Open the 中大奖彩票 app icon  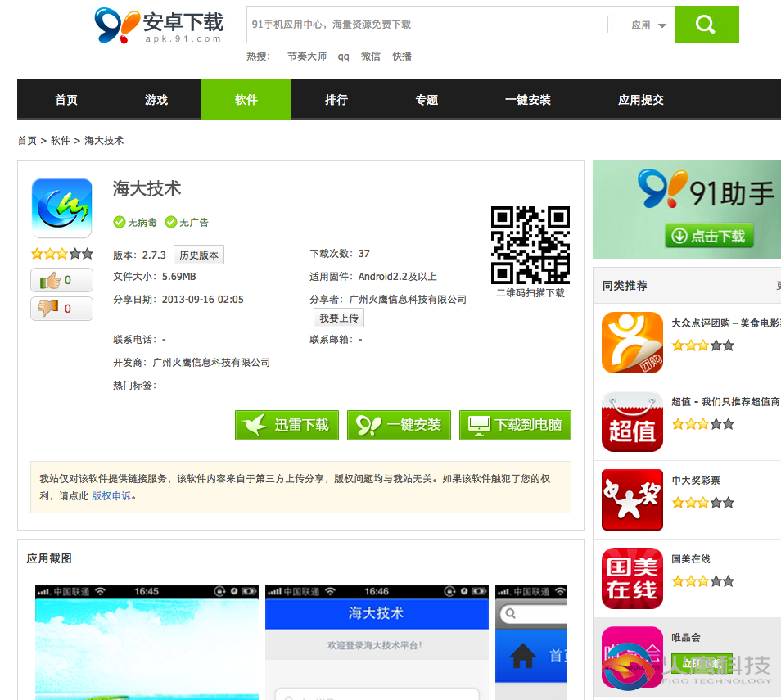[632, 499]
